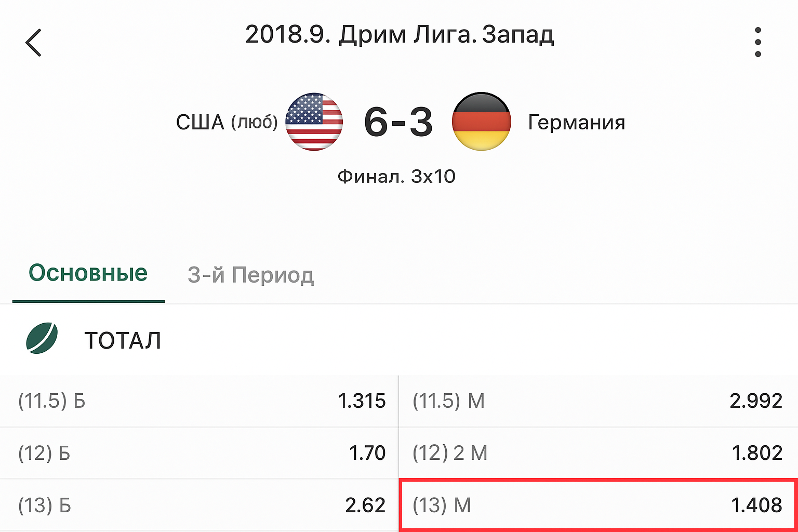Image resolution: width=798 pixels, height=532 pixels.
Task: Tap the 6-3 match score
Action: [398, 123]
